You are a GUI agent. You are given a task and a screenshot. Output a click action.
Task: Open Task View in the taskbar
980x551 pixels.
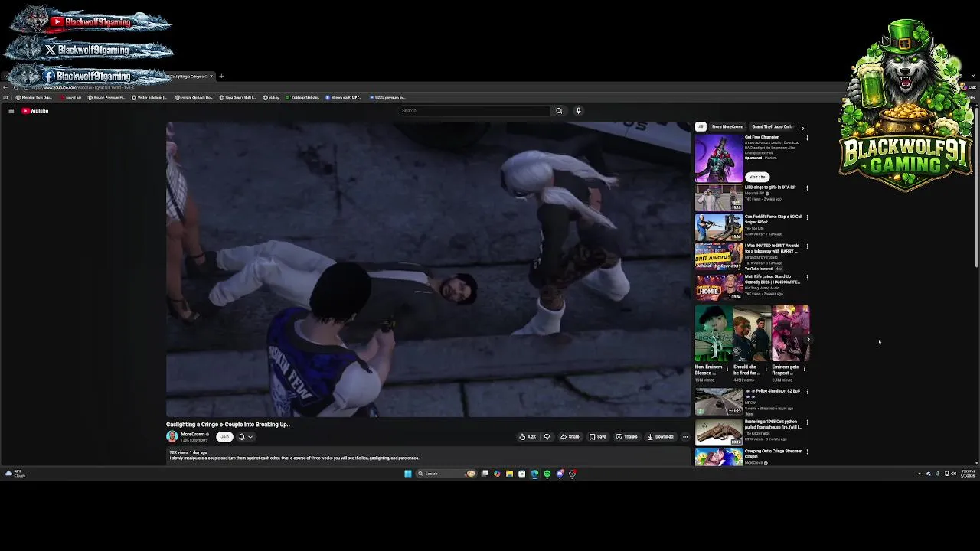coord(485,474)
